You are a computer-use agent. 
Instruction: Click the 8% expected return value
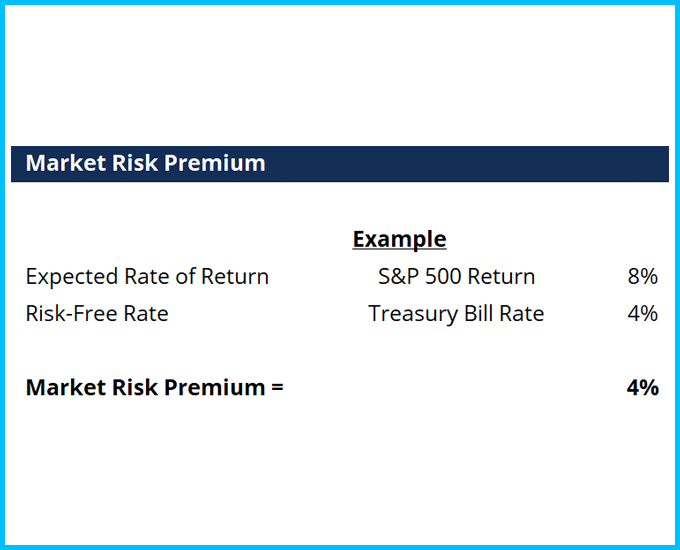pos(642,277)
